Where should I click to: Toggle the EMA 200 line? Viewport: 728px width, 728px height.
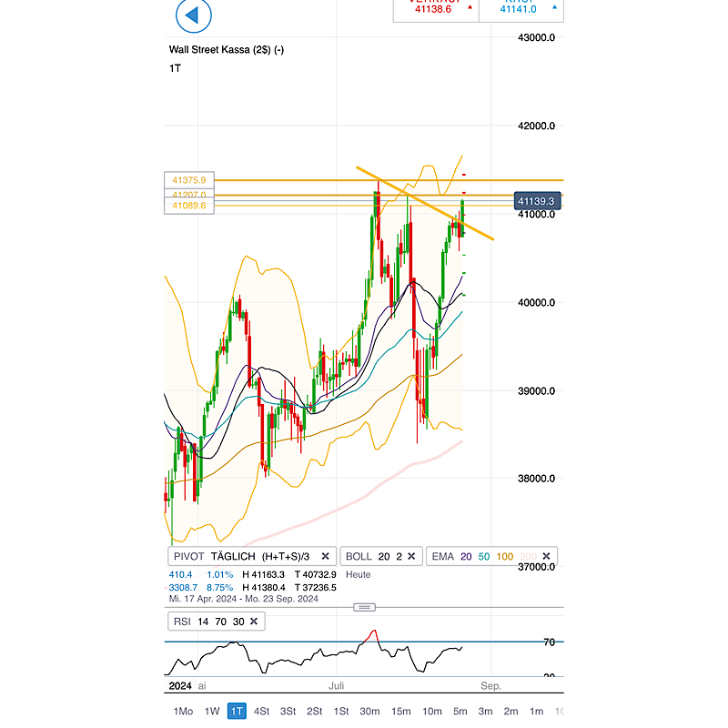pos(529,556)
